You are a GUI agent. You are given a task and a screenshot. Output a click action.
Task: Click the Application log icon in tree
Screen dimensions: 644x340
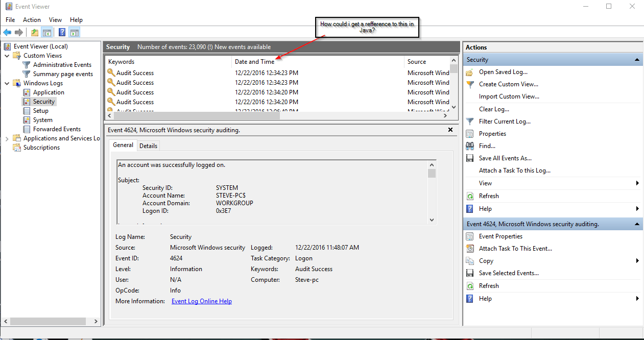point(27,92)
